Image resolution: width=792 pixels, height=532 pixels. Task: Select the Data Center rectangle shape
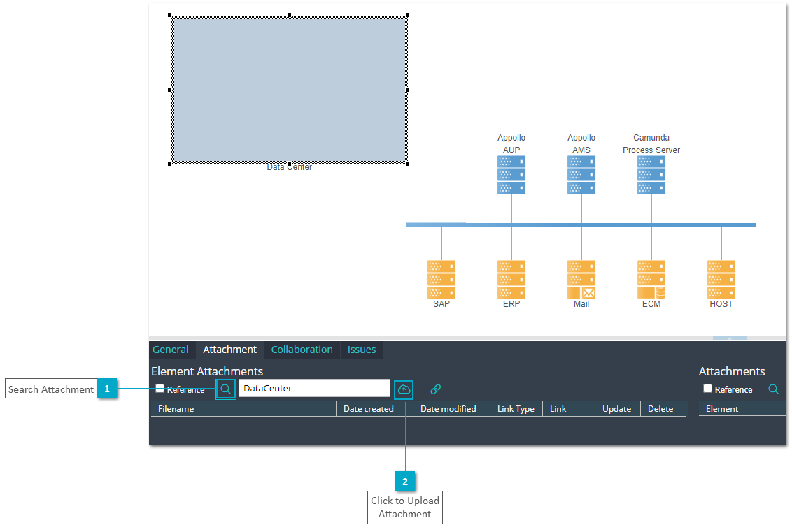coord(289,90)
